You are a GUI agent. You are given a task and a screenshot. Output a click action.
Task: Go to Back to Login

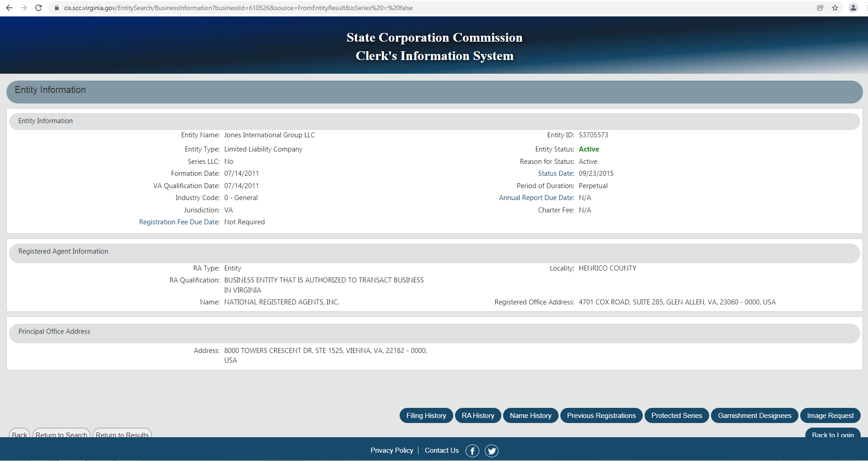pos(832,434)
